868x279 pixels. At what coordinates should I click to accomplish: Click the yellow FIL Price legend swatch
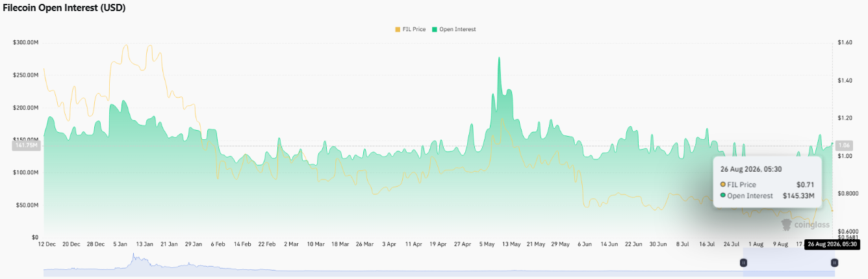pyautogui.click(x=398, y=29)
